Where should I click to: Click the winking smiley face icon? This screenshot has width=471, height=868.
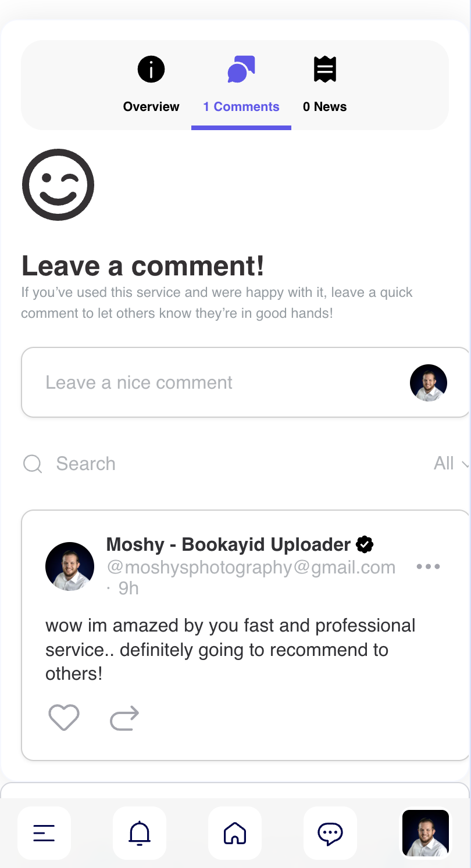pyautogui.click(x=58, y=185)
